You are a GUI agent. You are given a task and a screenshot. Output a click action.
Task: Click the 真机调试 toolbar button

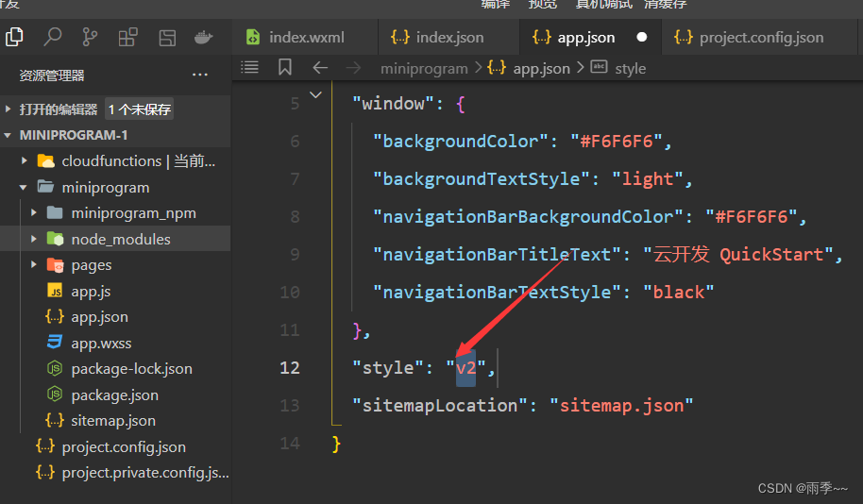pyautogui.click(x=603, y=5)
